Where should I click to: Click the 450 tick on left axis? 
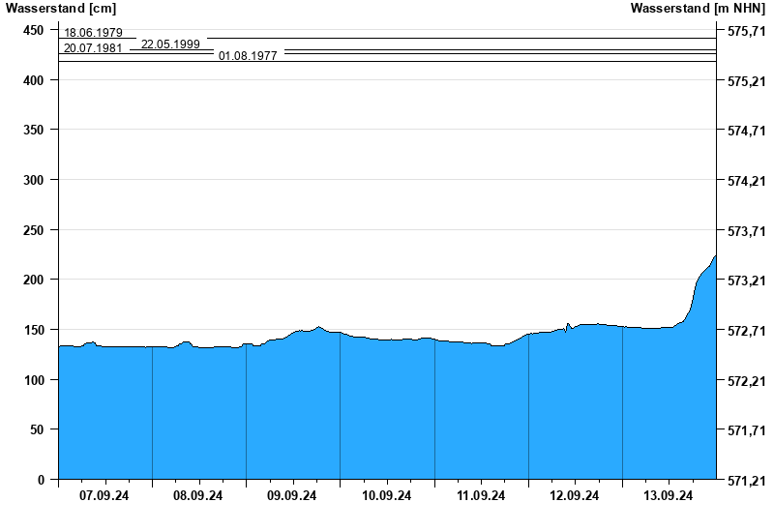[34, 31]
